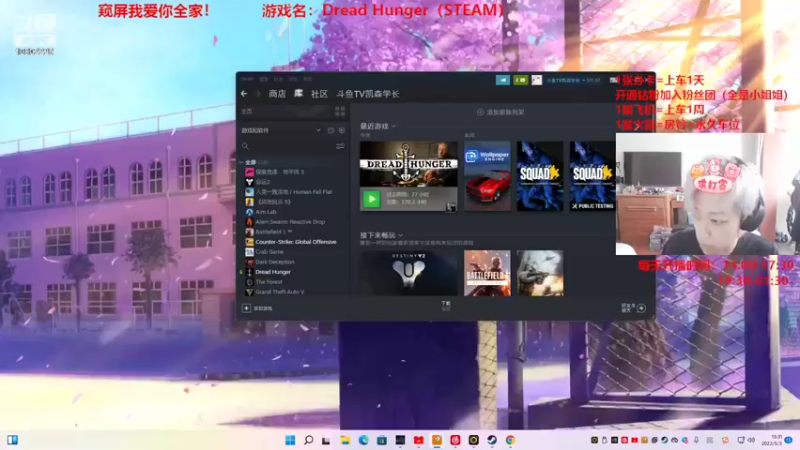Select Human Fall Flat in the game list
The height and width of the screenshot is (450, 800).
click(293, 192)
